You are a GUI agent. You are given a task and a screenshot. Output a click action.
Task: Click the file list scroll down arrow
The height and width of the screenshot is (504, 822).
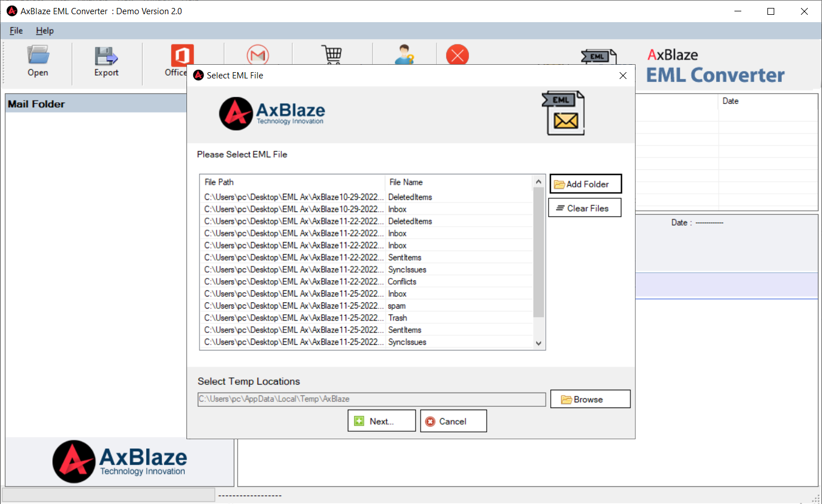click(x=539, y=343)
